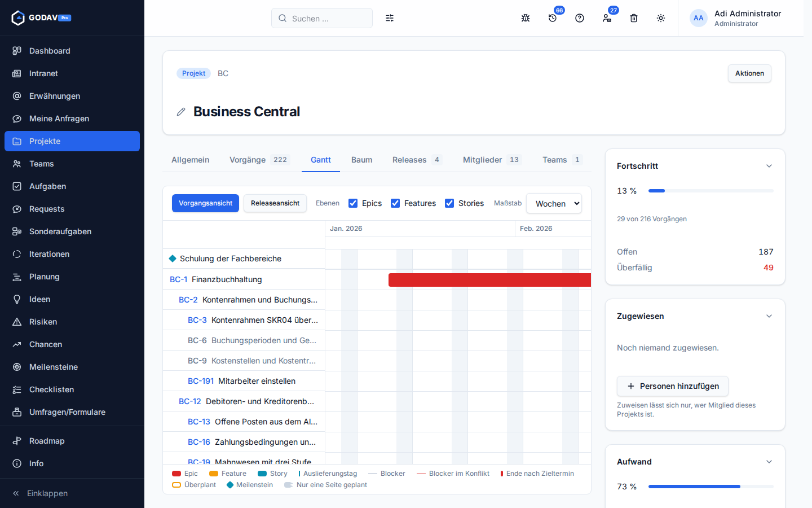Toggle the light/dark theme sun icon
This screenshot has width=812, height=508.
click(661, 18)
